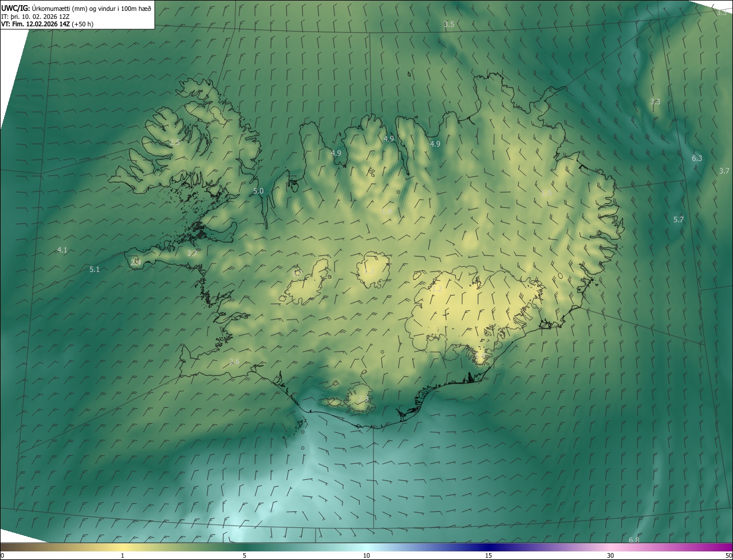The width and height of the screenshot is (733, 560).
Task: Click the 5.1 value label
Action: coord(94,269)
